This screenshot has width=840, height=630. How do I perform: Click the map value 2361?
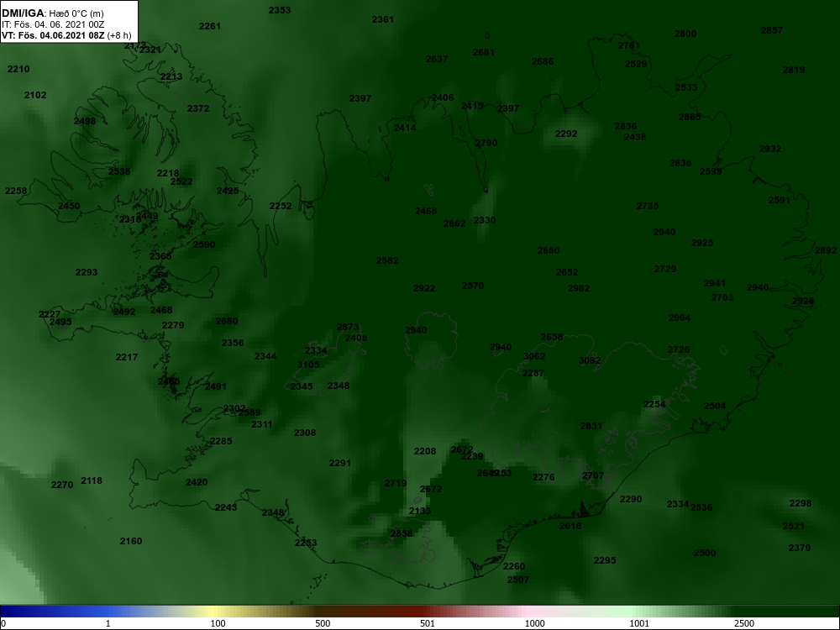click(382, 20)
